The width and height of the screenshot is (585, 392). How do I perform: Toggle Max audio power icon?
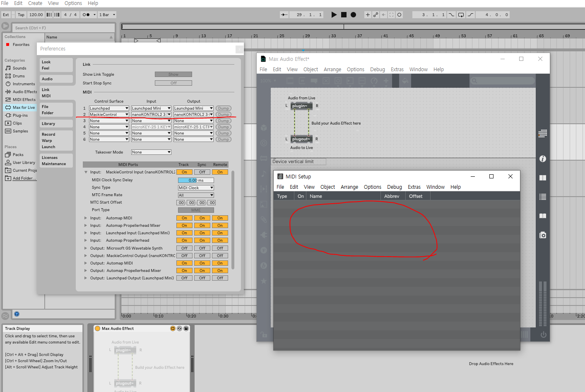click(x=543, y=334)
